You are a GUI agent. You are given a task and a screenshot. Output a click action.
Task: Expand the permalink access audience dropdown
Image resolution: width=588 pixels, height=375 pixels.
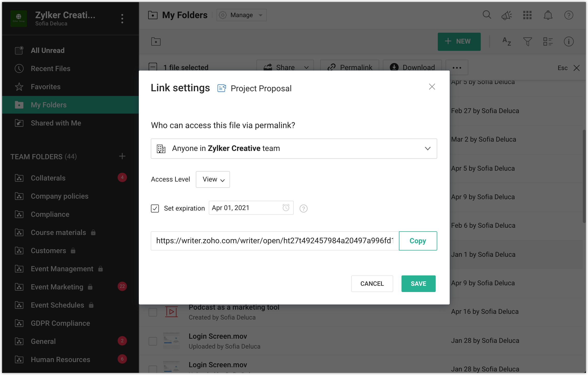294,149
